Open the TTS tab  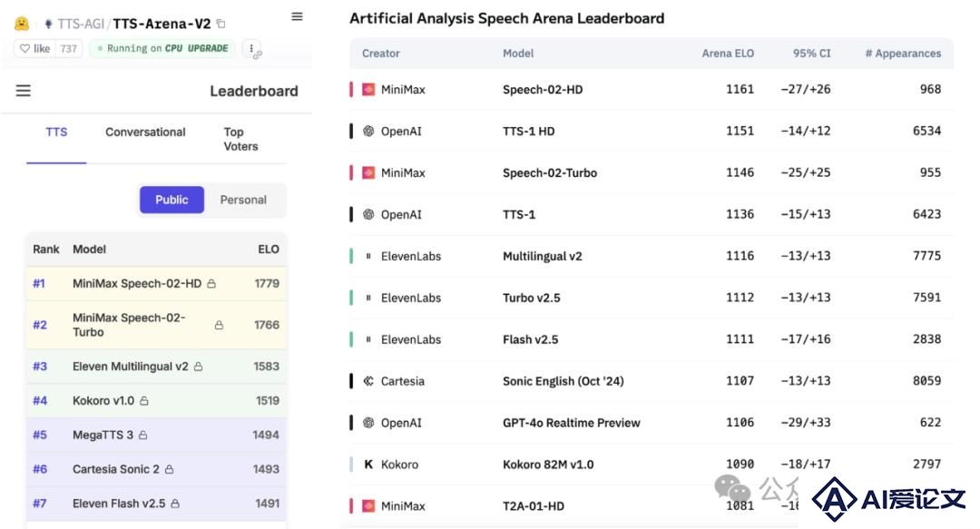[x=56, y=132]
